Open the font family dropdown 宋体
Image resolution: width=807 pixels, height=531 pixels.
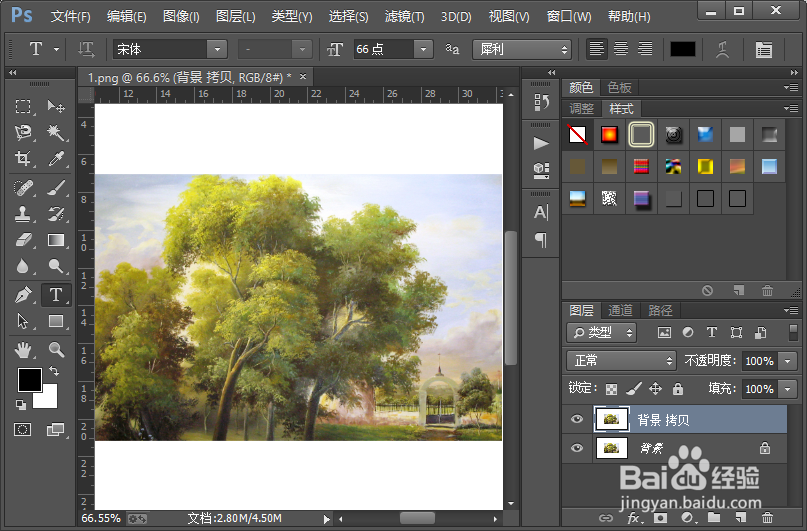point(217,49)
